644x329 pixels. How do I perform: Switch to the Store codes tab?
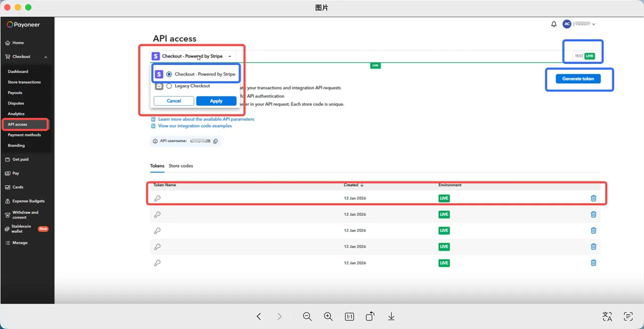(181, 166)
